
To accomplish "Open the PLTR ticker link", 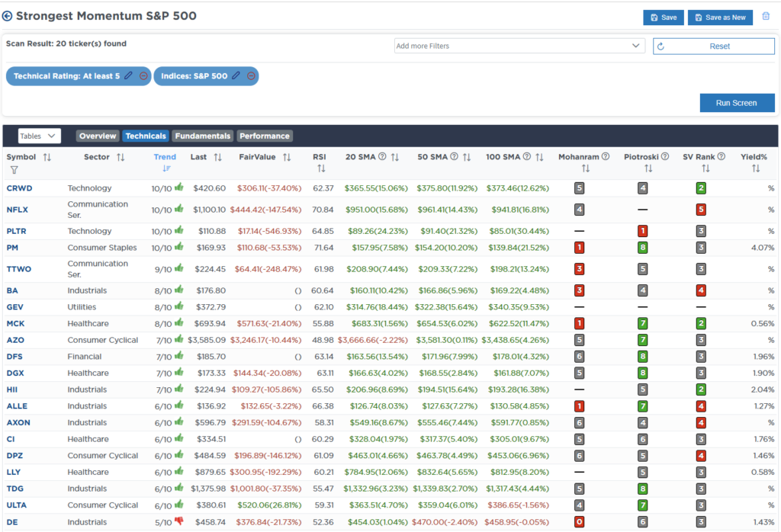I will coord(17,231).
